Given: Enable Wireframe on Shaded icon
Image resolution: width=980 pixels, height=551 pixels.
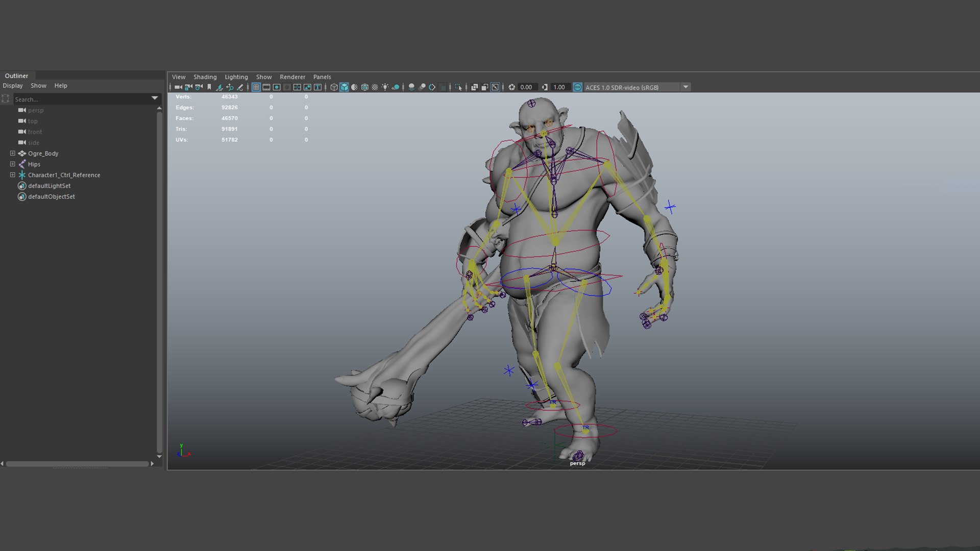Looking at the screenshot, I should click(x=365, y=87).
